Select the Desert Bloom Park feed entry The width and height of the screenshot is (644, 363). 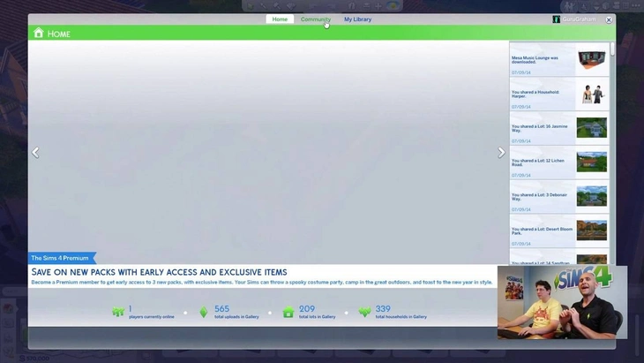click(x=542, y=231)
